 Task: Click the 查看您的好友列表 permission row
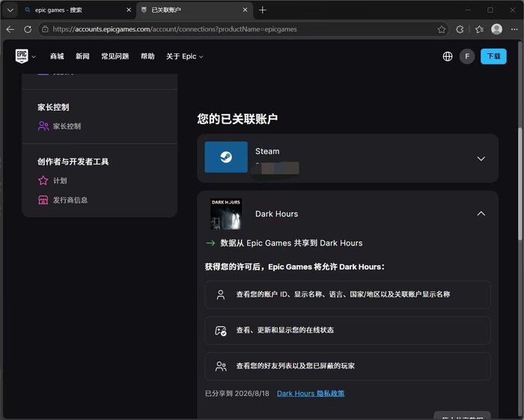pyautogui.click(x=347, y=366)
